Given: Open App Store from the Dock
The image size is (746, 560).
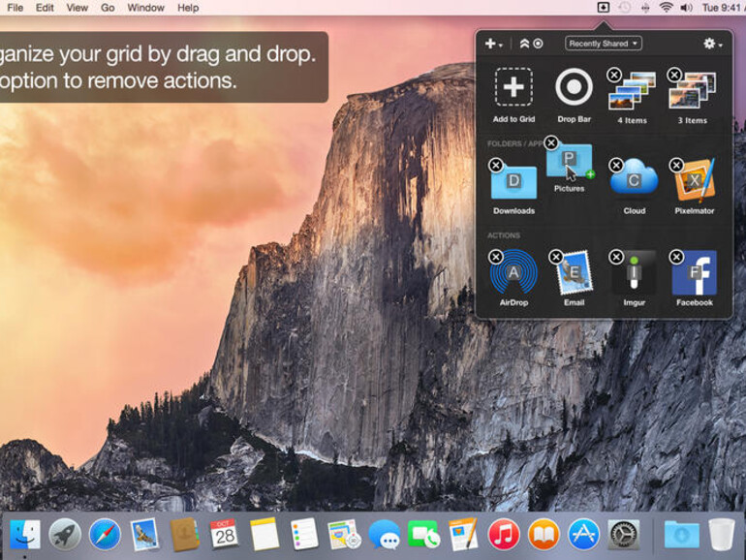Looking at the screenshot, I should pyautogui.click(x=583, y=534).
